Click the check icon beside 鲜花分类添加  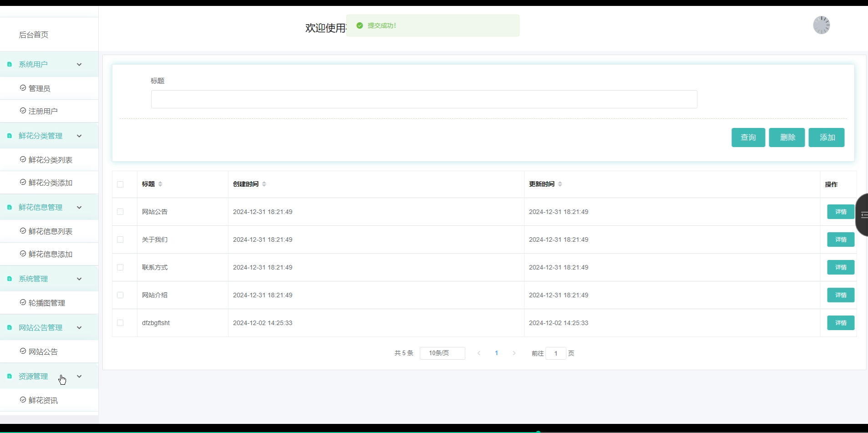[x=23, y=182]
